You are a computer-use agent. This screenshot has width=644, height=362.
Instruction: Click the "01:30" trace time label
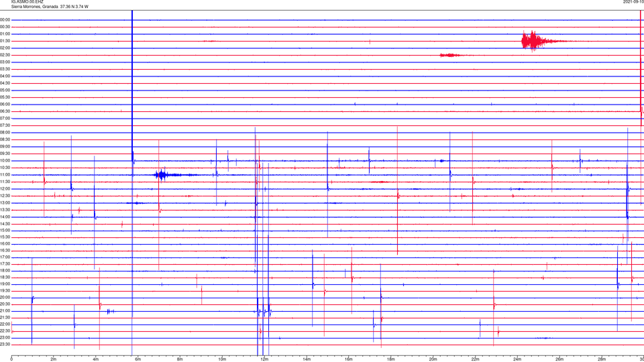[x=5, y=41]
